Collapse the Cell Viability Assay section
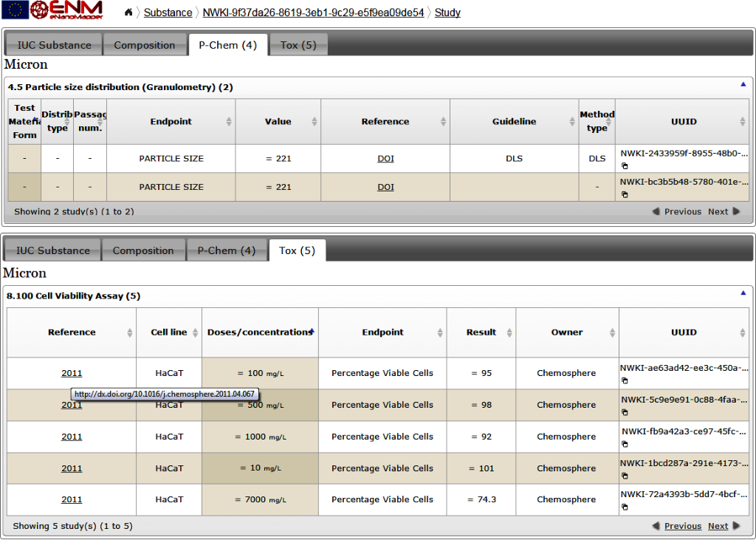 [x=743, y=293]
